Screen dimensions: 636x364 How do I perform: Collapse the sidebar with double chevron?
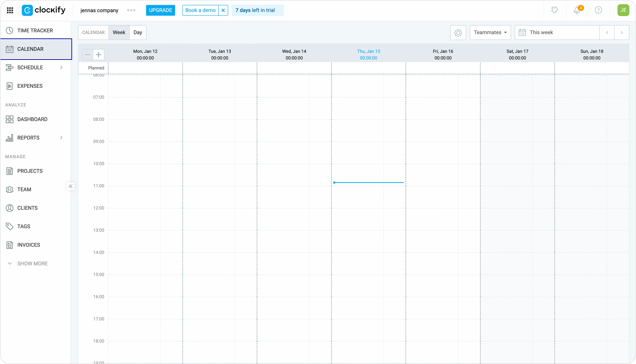pyautogui.click(x=71, y=186)
